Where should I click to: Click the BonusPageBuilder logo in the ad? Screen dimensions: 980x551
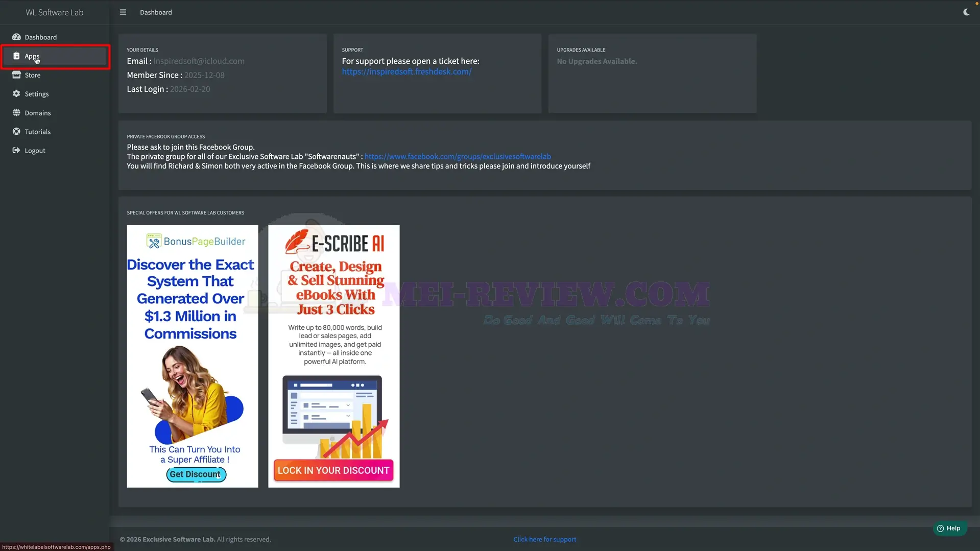click(195, 242)
